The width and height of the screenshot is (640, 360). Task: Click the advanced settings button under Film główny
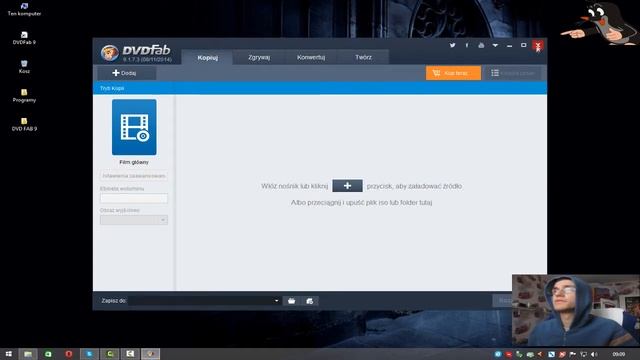pyautogui.click(x=134, y=176)
